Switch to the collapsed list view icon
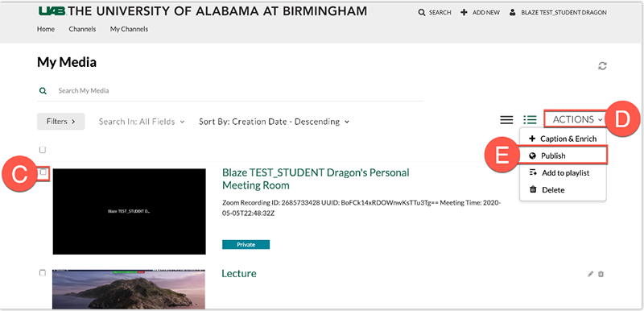644x311 pixels. [x=506, y=119]
